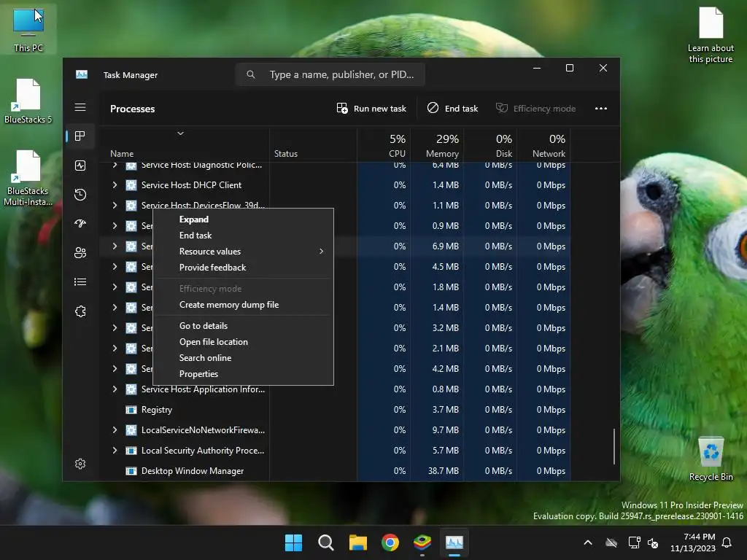Expand LocalServiceNoNetworkFirewall row
The height and width of the screenshot is (560, 747).
click(x=115, y=430)
